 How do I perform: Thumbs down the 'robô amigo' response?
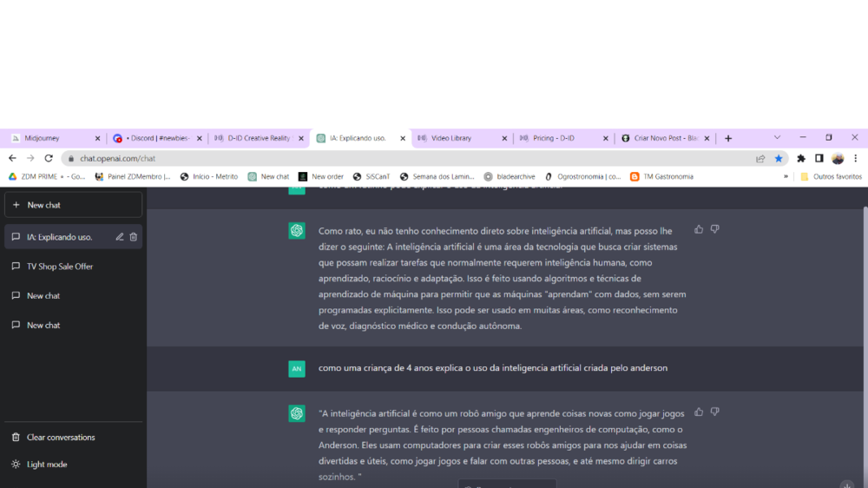click(714, 412)
